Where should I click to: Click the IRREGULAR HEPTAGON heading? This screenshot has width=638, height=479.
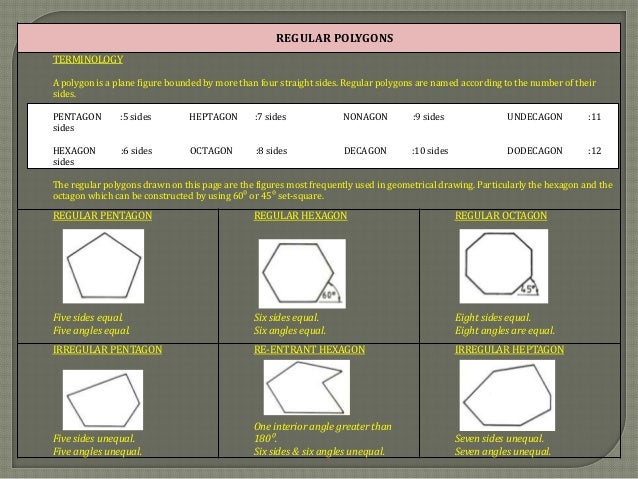pos(509,350)
